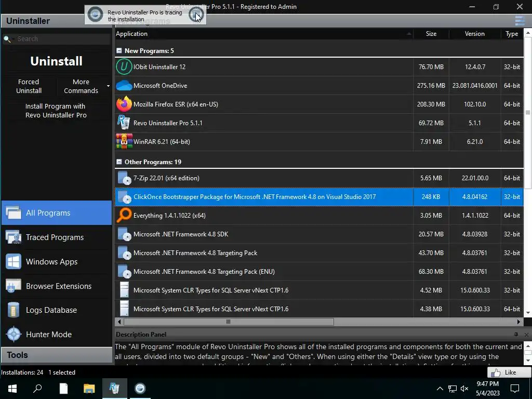Open the taskbar search
Screen dimensions: 532x399
coord(37,388)
